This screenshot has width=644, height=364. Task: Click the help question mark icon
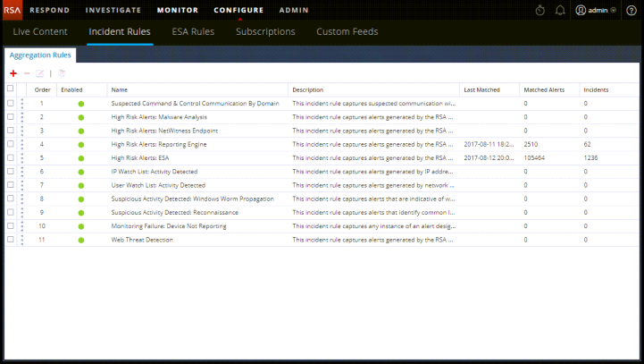(632, 10)
